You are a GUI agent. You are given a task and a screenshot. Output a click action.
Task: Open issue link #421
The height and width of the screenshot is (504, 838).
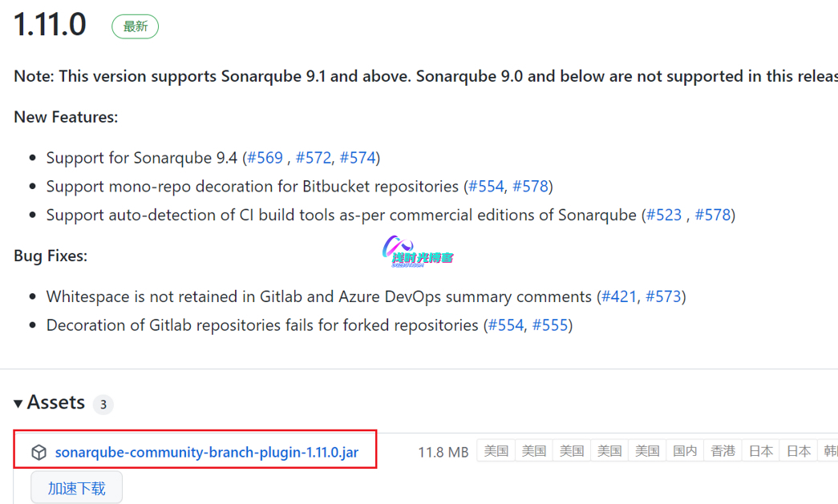coord(619,296)
